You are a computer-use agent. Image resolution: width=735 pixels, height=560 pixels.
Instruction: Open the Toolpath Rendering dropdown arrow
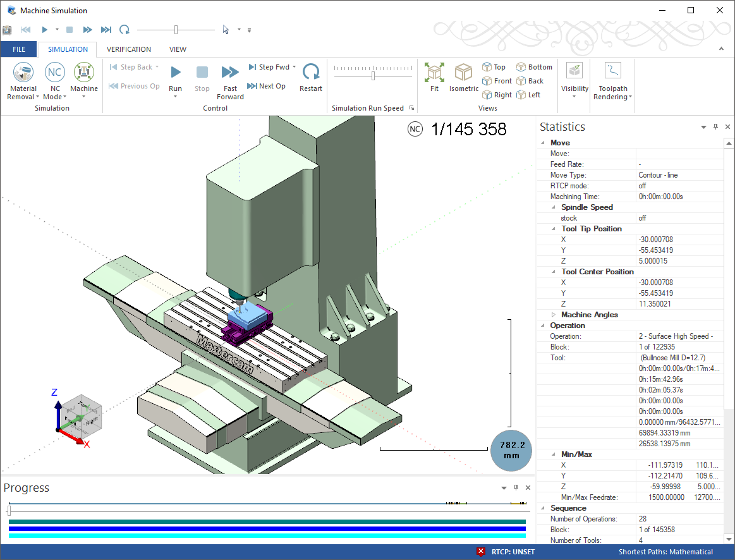pos(631,97)
